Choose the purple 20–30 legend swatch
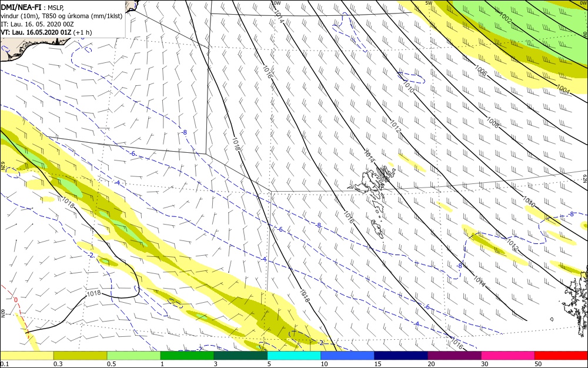This screenshot has width=588, height=368. (x=455, y=356)
